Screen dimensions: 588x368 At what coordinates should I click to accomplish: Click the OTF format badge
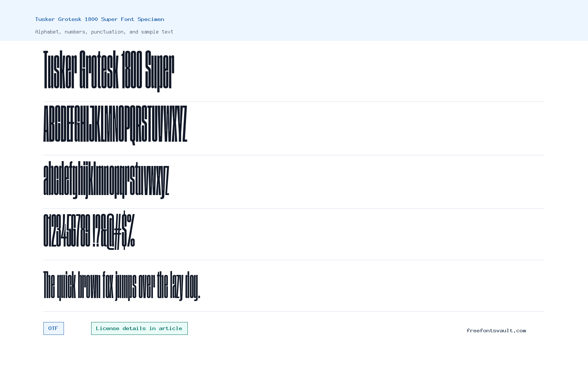pyautogui.click(x=54, y=329)
